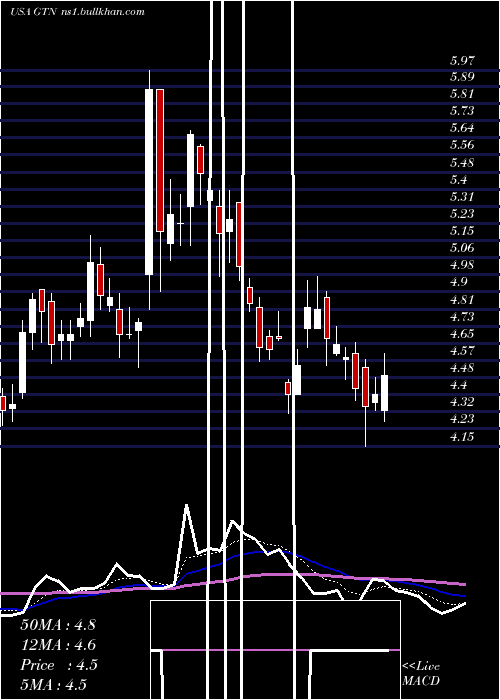Click the 5.64 price axis label

[x=462, y=129]
